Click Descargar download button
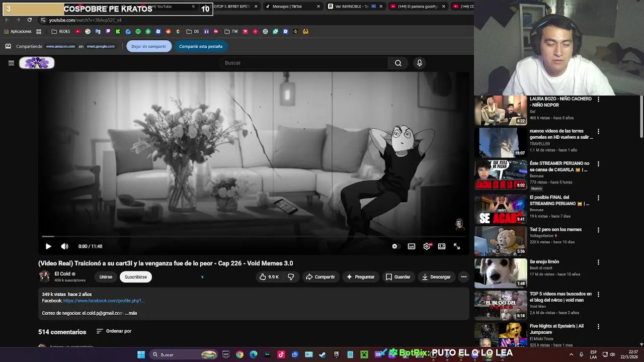Viewport: 644px width, 362px height. (436, 277)
